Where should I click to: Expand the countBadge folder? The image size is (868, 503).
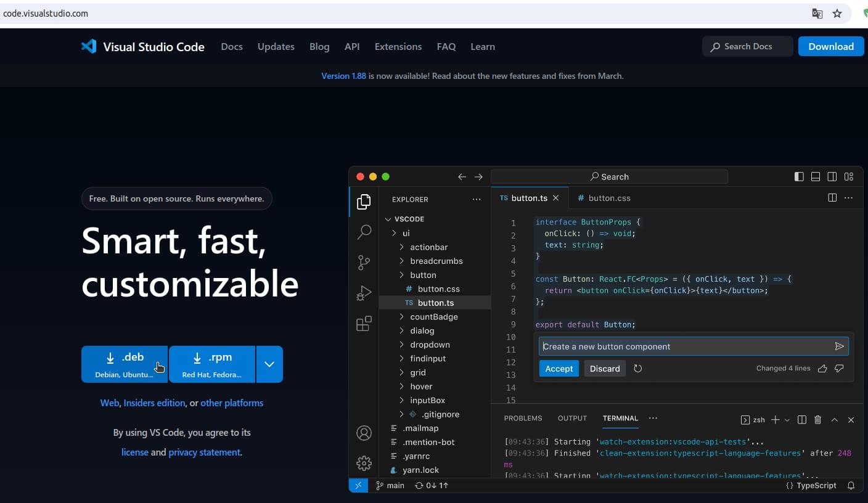click(x=402, y=317)
